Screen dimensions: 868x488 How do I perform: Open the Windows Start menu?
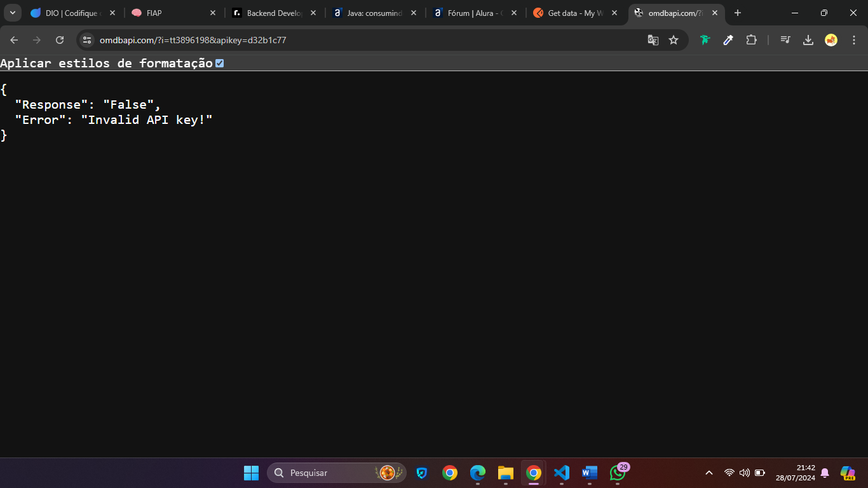(x=251, y=473)
